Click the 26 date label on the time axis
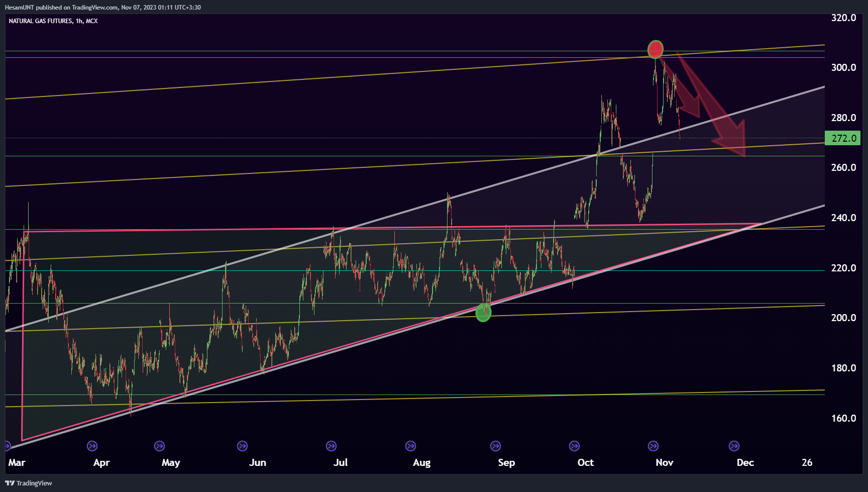This screenshot has height=492, width=868. tap(807, 462)
